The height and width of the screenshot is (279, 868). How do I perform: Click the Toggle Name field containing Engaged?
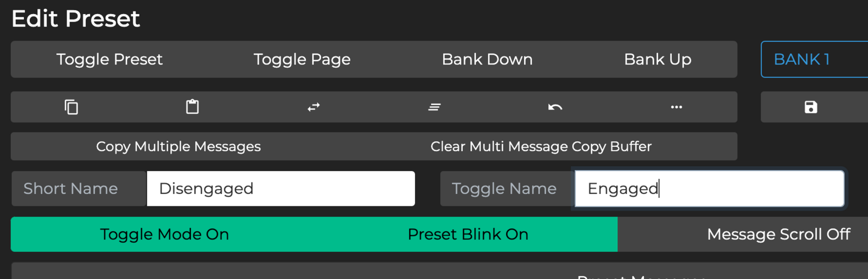click(709, 189)
